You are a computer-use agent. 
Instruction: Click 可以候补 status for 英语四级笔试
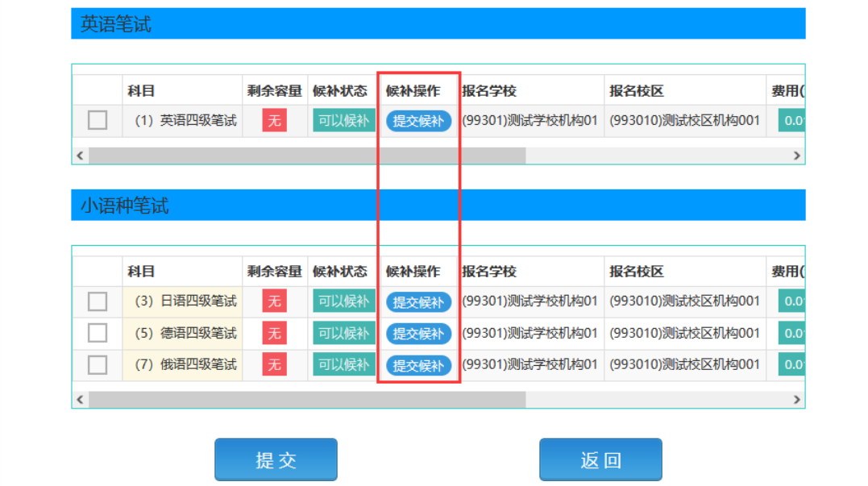tap(343, 121)
